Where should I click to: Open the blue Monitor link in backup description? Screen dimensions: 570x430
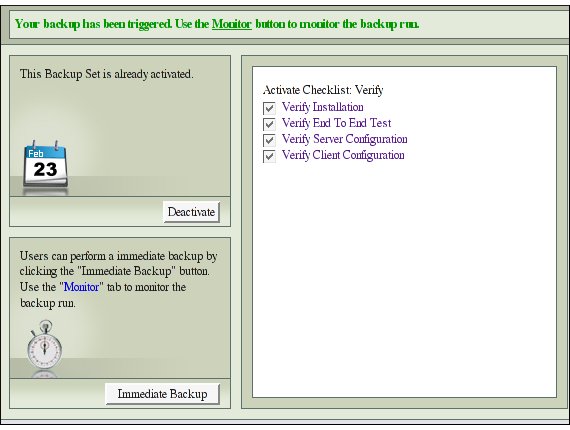point(81,287)
